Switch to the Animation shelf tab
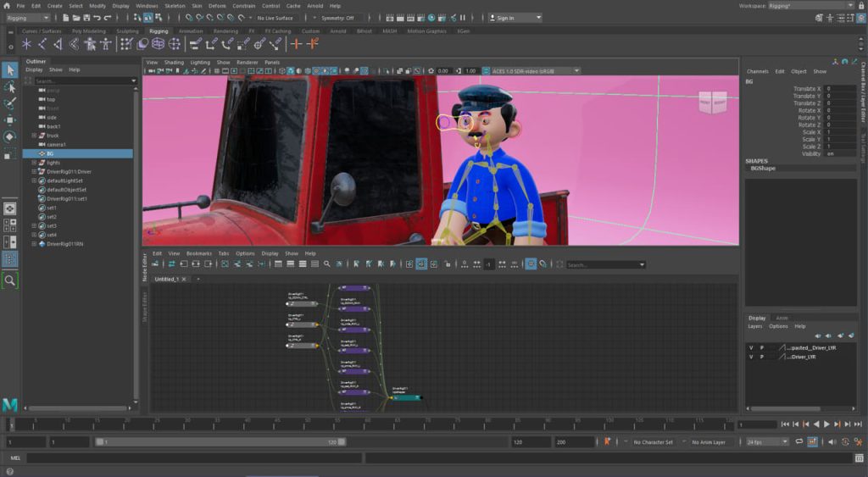The width and height of the screenshot is (868, 477). pyautogui.click(x=191, y=31)
